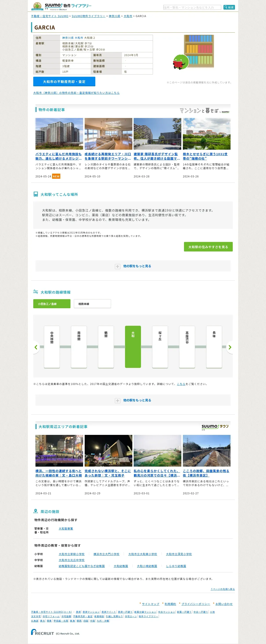Select the 中央林間 station card

pyautogui.click(x=52, y=347)
